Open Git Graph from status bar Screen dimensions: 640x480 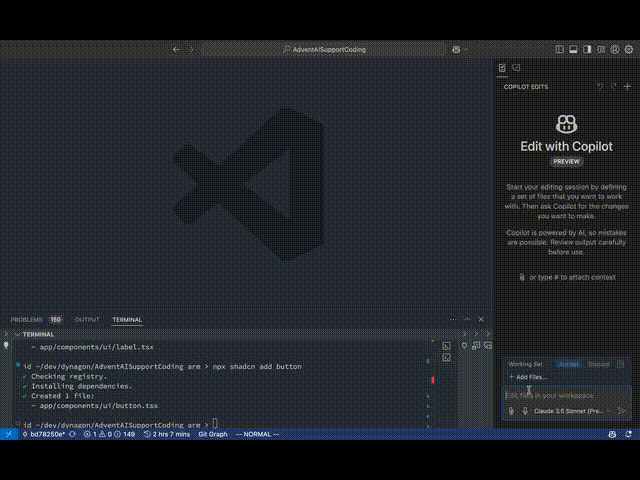click(213, 434)
